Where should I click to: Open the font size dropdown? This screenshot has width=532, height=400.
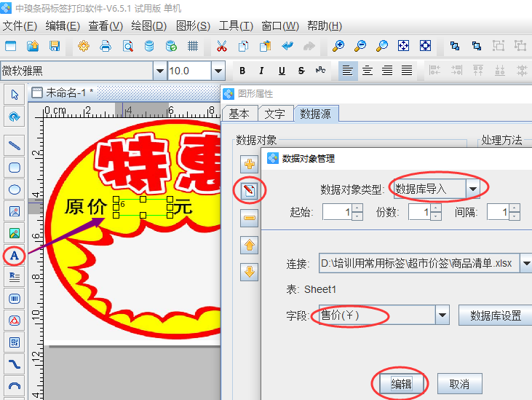pyautogui.click(x=218, y=71)
